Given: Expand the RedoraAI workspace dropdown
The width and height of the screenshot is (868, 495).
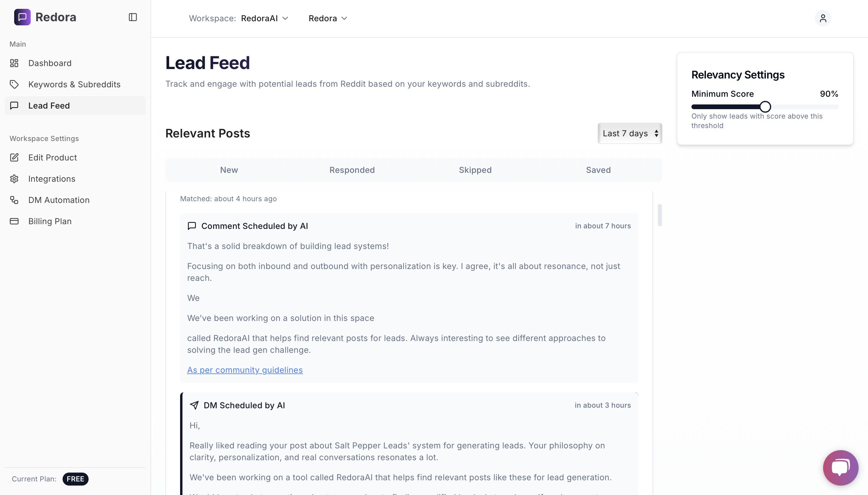Looking at the screenshot, I should point(265,18).
